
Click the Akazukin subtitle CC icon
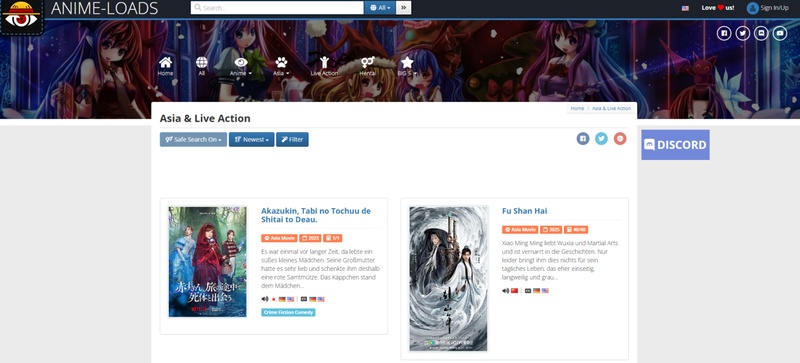[x=304, y=299]
